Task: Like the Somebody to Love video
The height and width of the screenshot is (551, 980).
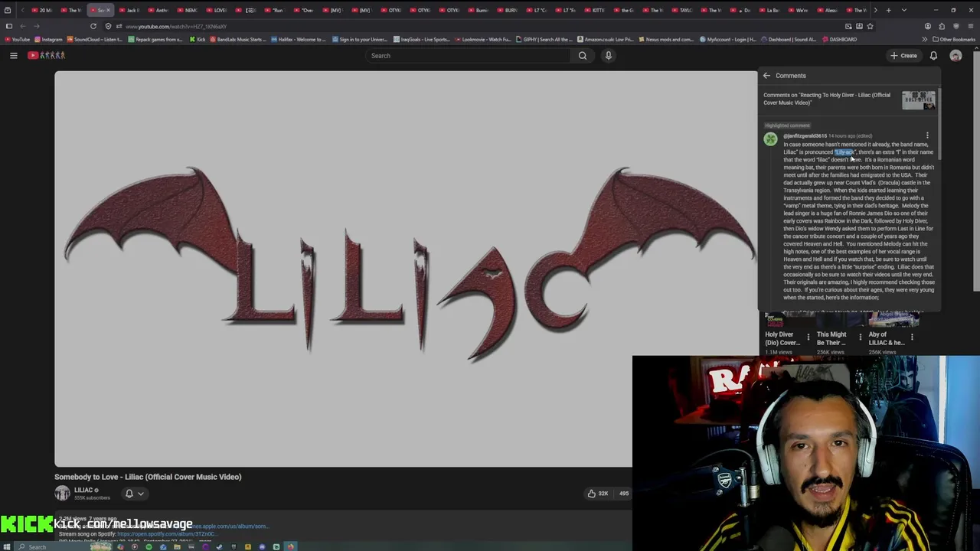Action: pyautogui.click(x=597, y=494)
